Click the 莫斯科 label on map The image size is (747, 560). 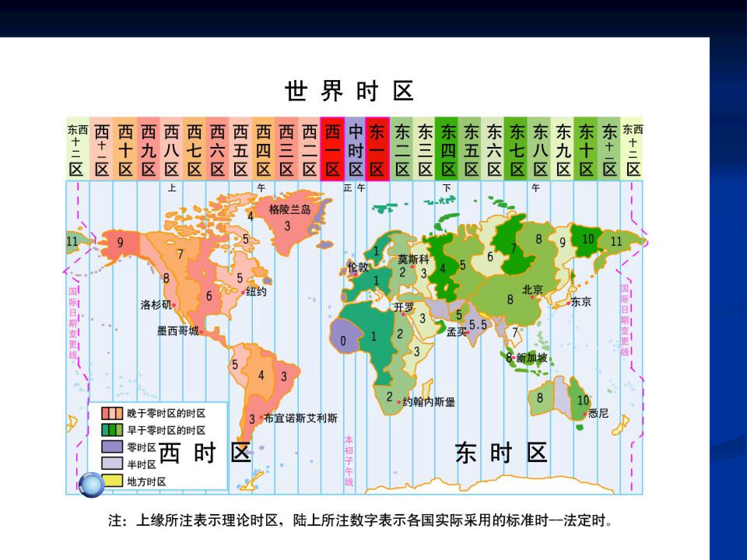click(x=413, y=259)
